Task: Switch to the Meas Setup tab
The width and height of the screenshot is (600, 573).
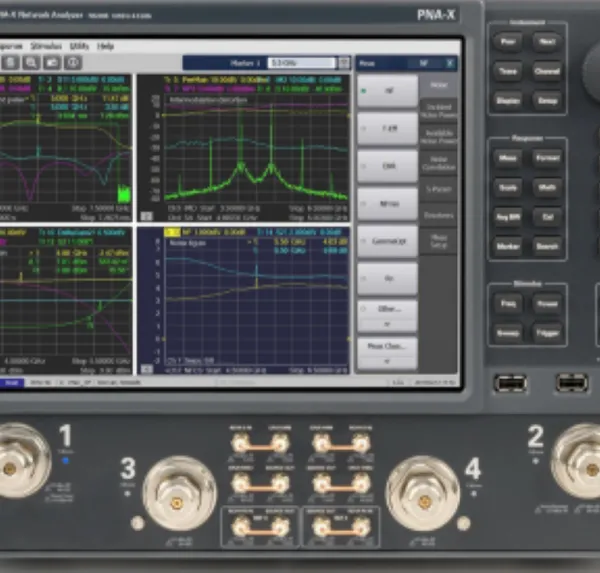Action: tap(439, 242)
